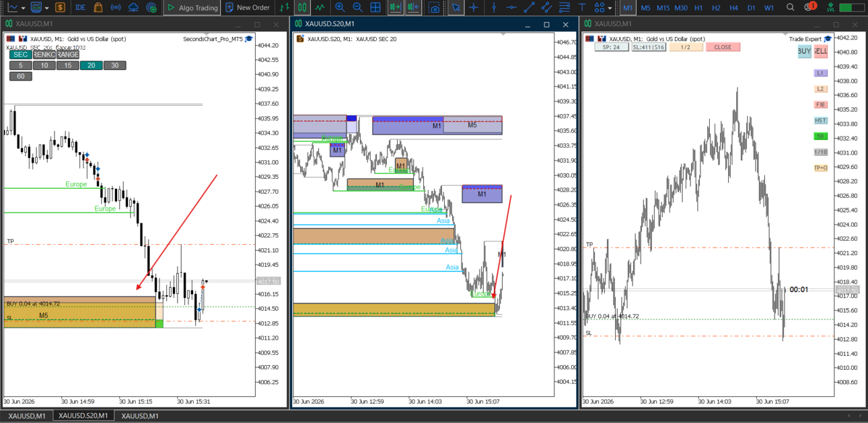
Task: Switch to line chart display
Action: pyautogui.click(x=320, y=7)
